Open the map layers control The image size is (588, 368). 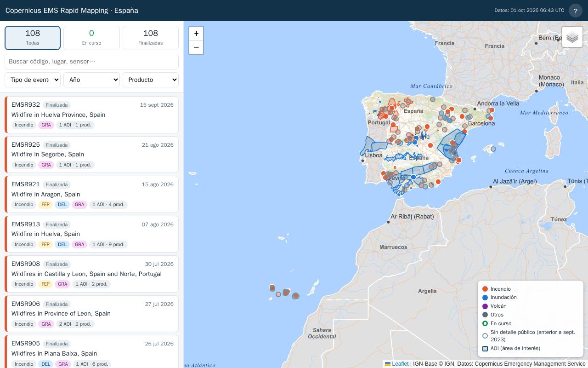pyautogui.click(x=572, y=37)
